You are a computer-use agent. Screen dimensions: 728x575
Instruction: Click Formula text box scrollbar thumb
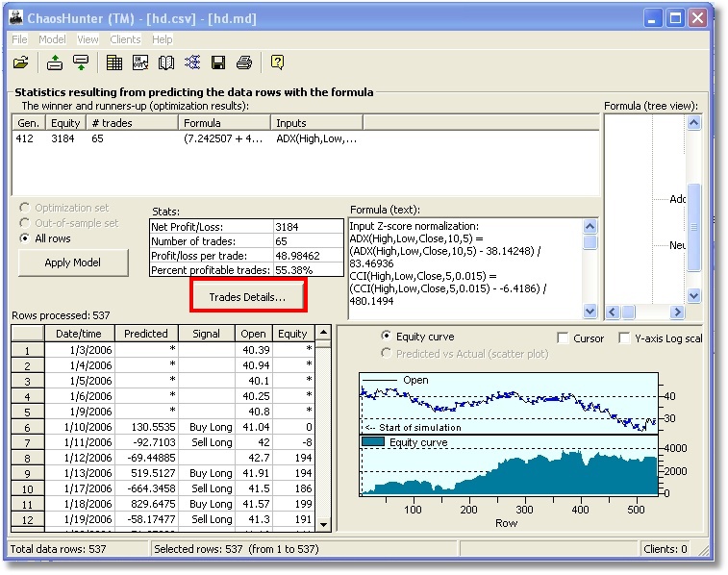(x=590, y=242)
